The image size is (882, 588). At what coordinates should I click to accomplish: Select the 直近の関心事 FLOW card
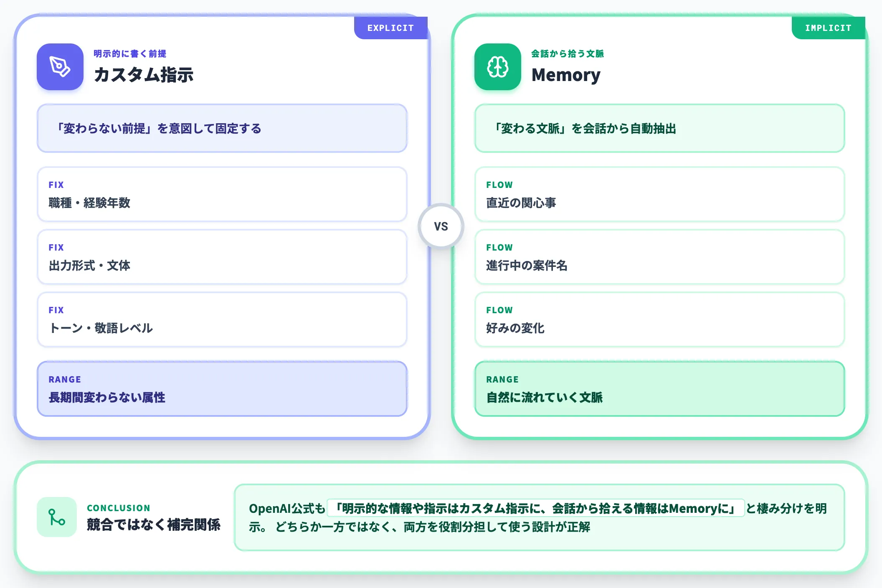(x=660, y=194)
